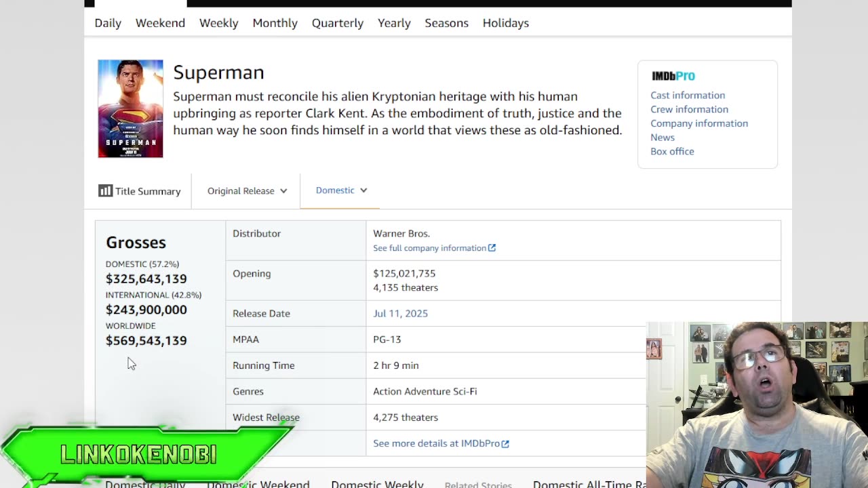Click the domestic gross $325,643,139

click(146, 279)
